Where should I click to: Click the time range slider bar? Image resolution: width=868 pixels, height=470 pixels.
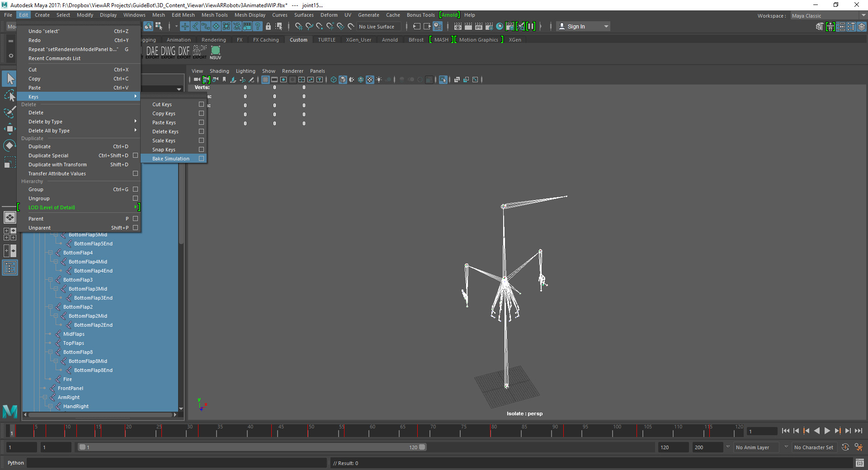tap(251, 447)
